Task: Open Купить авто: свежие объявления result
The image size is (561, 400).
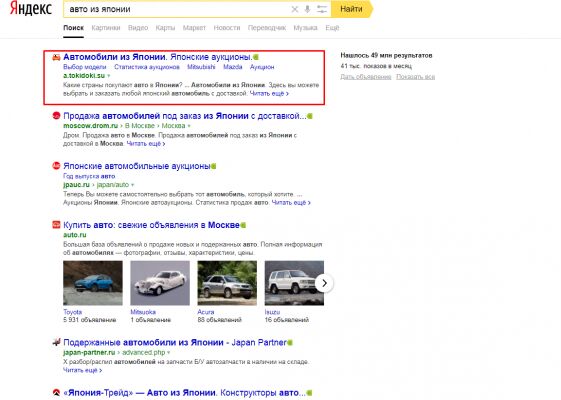Action: [x=151, y=225]
